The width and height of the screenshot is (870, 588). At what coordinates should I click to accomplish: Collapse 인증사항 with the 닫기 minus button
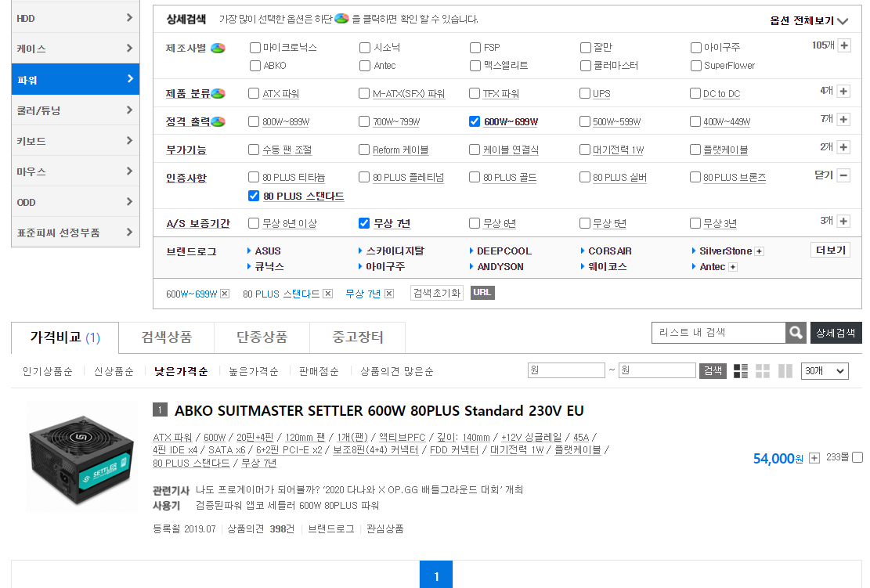click(x=843, y=175)
